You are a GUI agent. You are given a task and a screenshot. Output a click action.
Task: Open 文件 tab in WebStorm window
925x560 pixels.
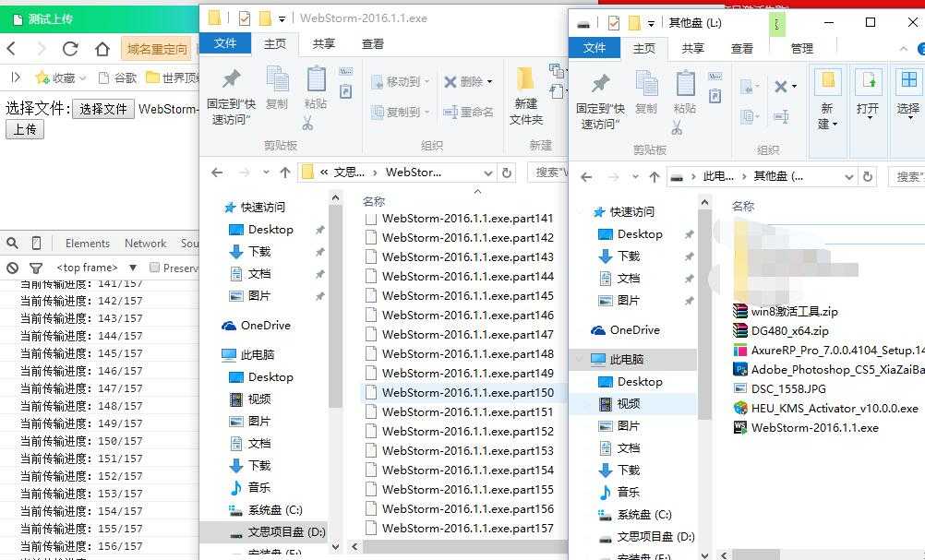click(x=224, y=43)
